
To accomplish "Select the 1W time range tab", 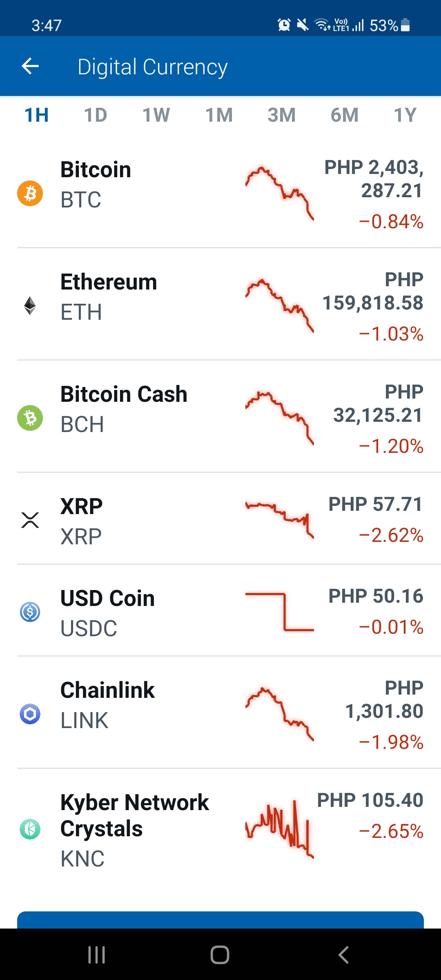I will point(156,115).
